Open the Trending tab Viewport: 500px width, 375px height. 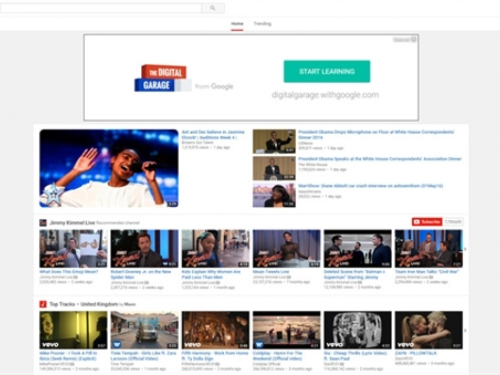coord(262,24)
